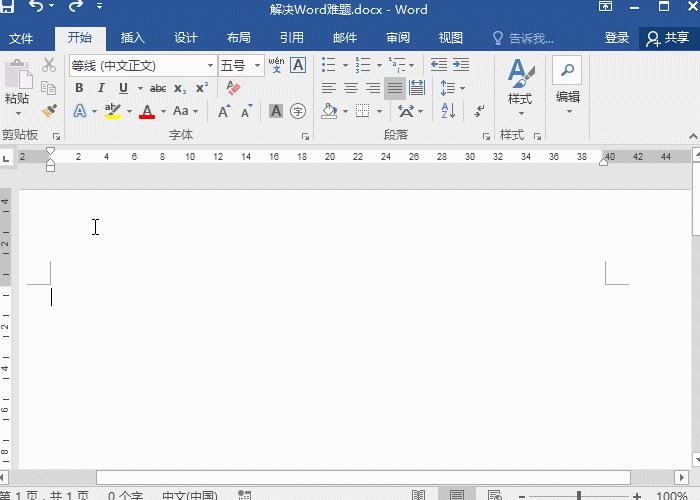The width and height of the screenshot is (700, 500).
Task: Toggle the strikethrough abc button
Action: [x=158, y=88]
